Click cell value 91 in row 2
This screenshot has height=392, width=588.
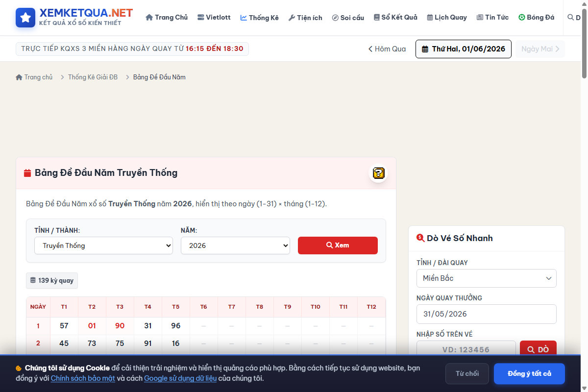(148, 343)
